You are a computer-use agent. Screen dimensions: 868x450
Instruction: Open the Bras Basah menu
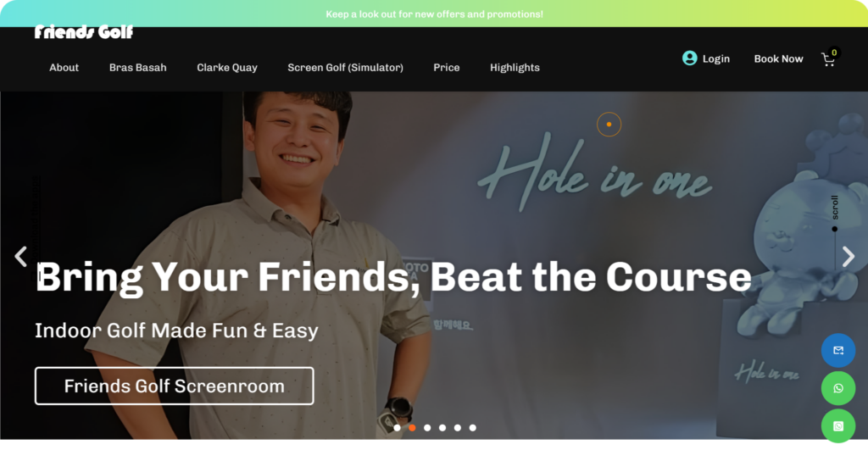138,68
